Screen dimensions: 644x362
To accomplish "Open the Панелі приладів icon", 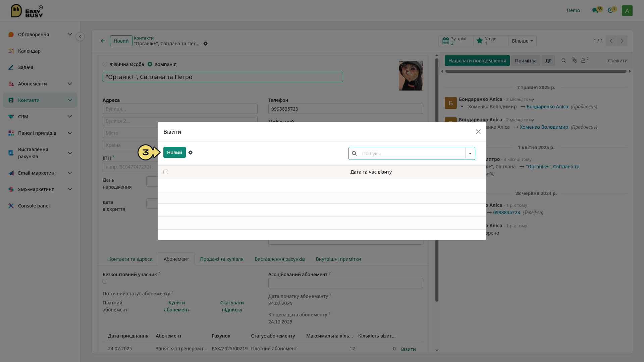I will point(11,133).
